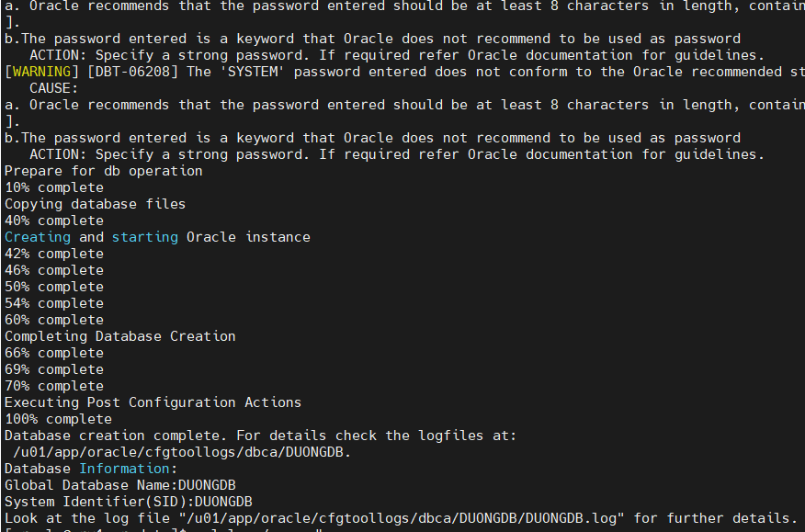Click the cyan word 'Creating'
The width and height of the screenshot is (805, 532).
(x=38, y=237)
